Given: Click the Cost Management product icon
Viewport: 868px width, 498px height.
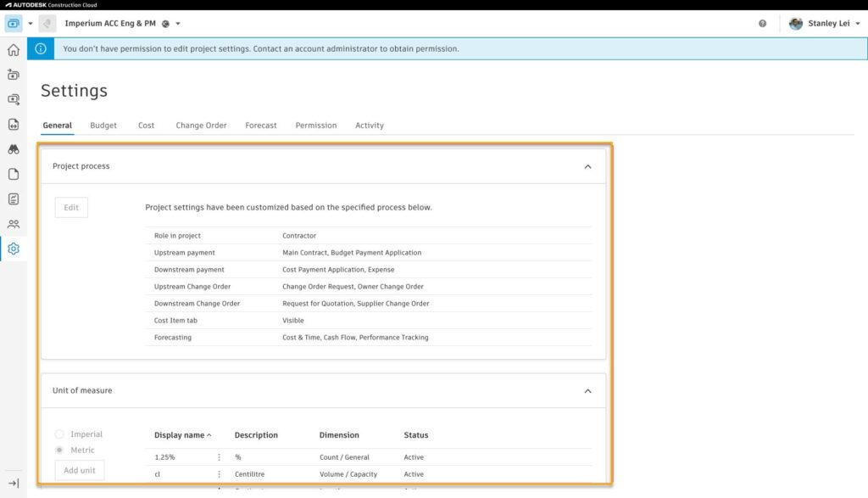Looking at the screenshot, I should 14,23.
